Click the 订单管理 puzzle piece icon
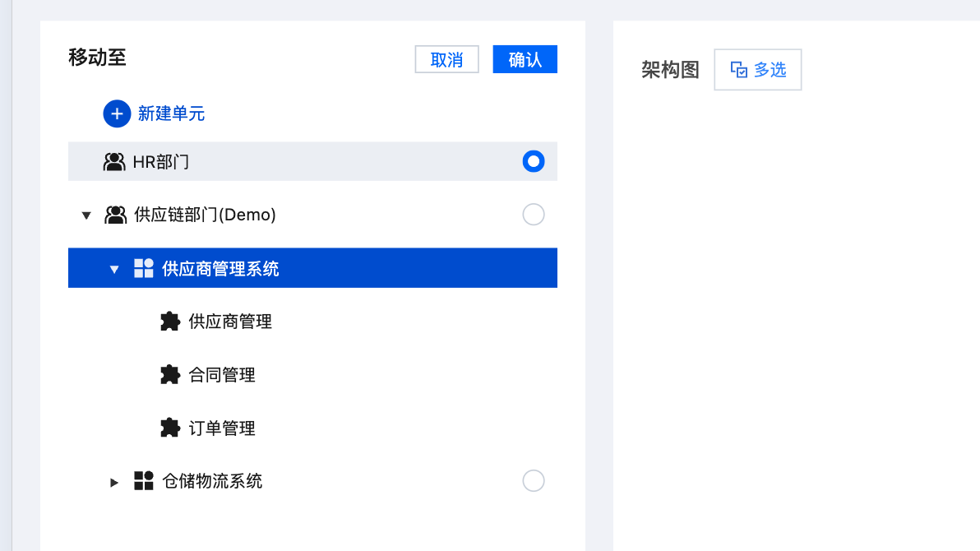This screenshot has width=980, height=551. tap(169, 428)
